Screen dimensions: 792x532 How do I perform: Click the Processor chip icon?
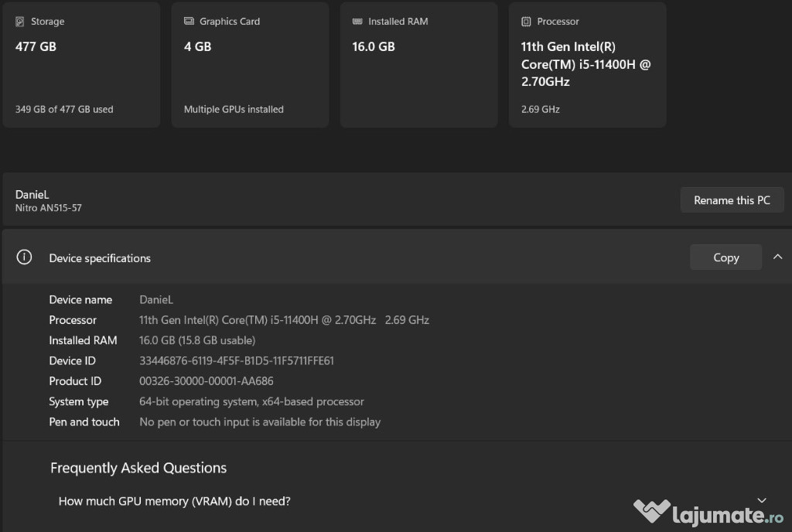point(526,22)
